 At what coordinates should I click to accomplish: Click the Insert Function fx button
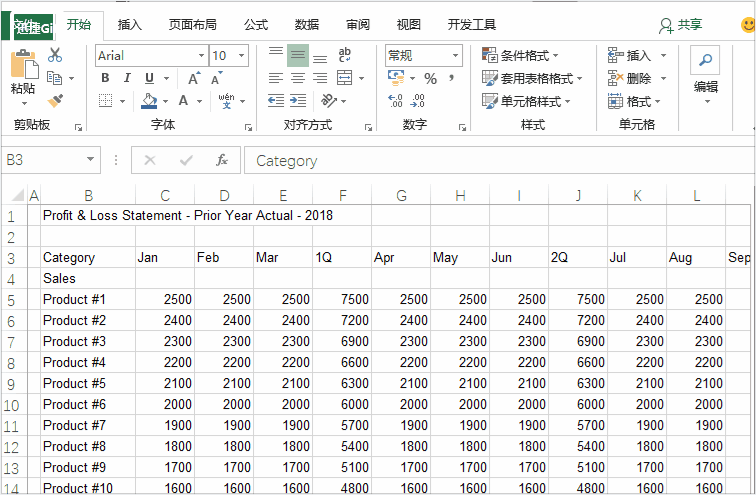[x=222, y=160]
